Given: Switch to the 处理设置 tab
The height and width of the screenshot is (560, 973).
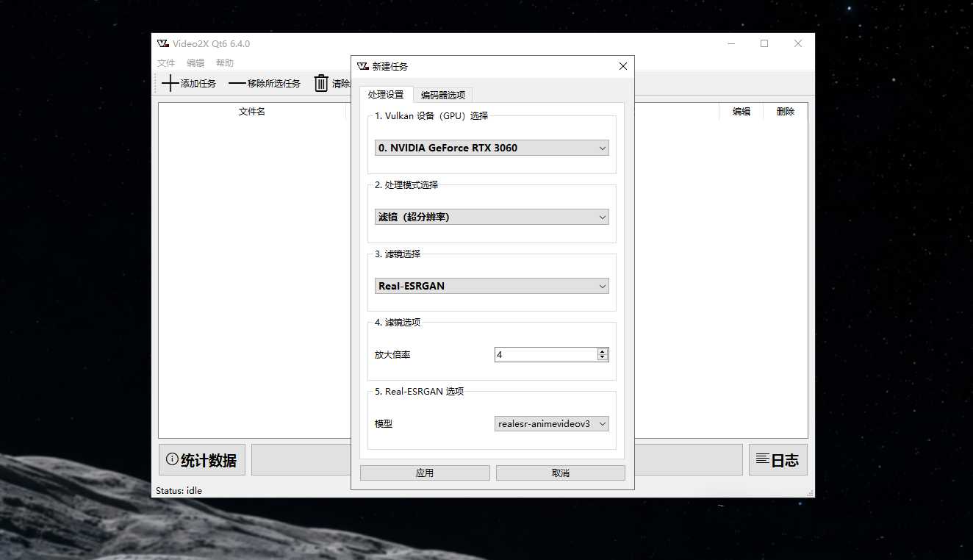Looking at the screenshot, I should [x=386, y=95].
